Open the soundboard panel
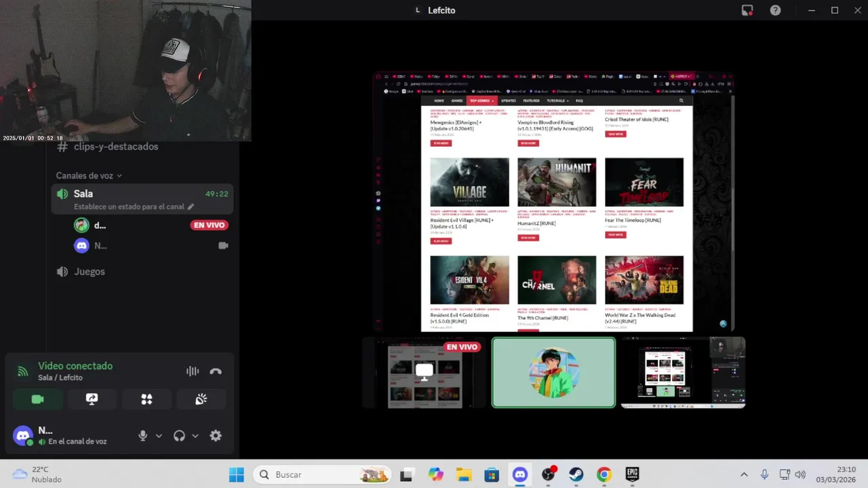 point(201,399)
